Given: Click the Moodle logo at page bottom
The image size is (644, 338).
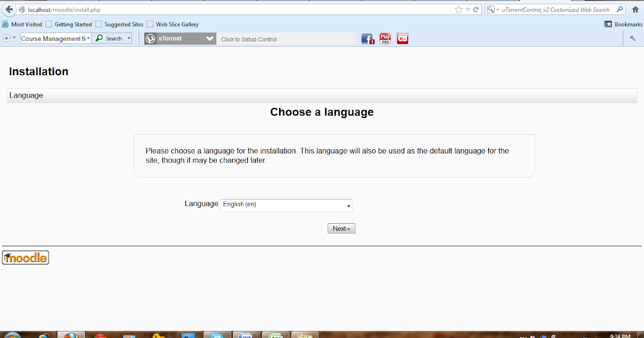Looking at the screenshot, I should click(x=25, y=258).
